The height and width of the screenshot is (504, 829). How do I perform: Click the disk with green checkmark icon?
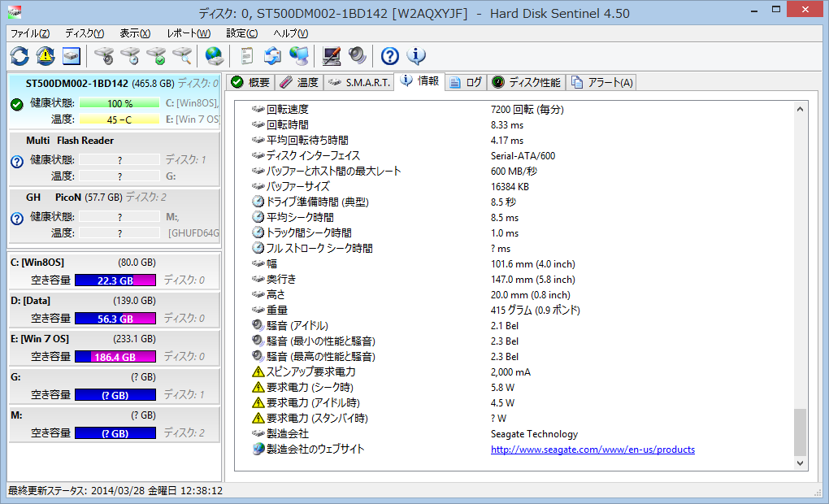(x=157, y=56)
